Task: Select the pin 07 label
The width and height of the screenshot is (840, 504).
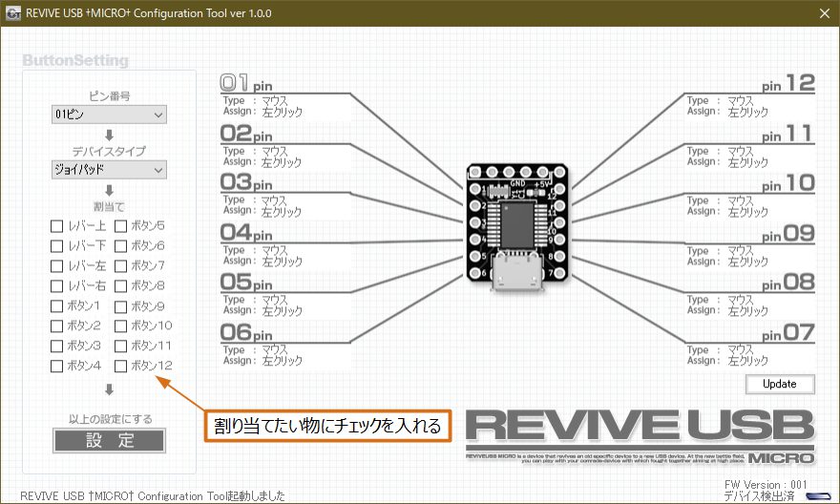Action: (x=788, y=332)
